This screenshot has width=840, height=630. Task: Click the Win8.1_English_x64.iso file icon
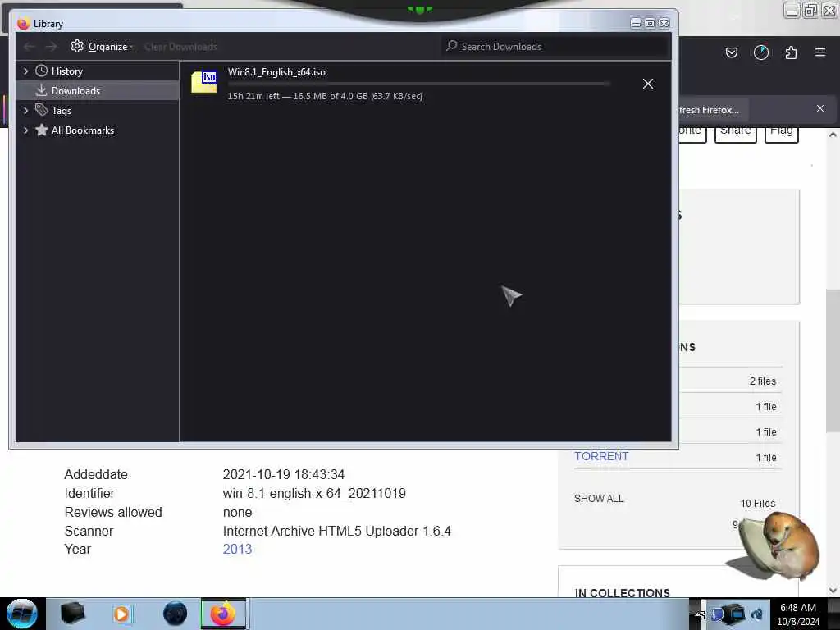click(x=203, y=82)
